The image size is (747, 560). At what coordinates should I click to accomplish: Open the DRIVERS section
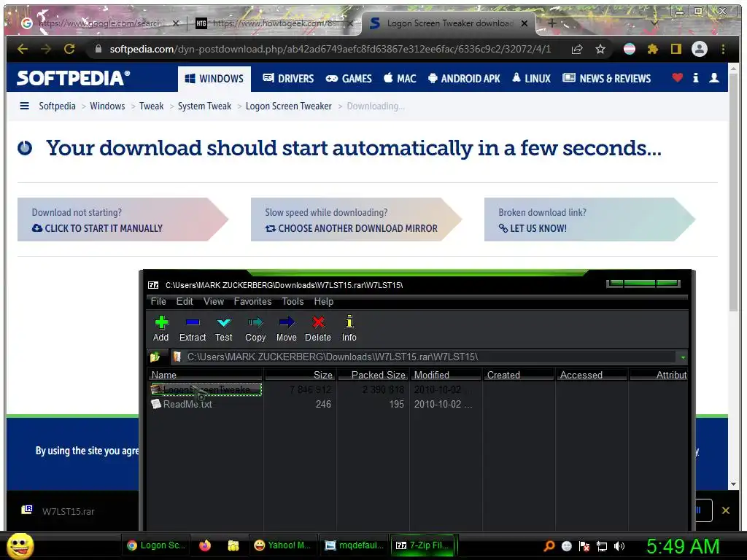tap(288, 79)
